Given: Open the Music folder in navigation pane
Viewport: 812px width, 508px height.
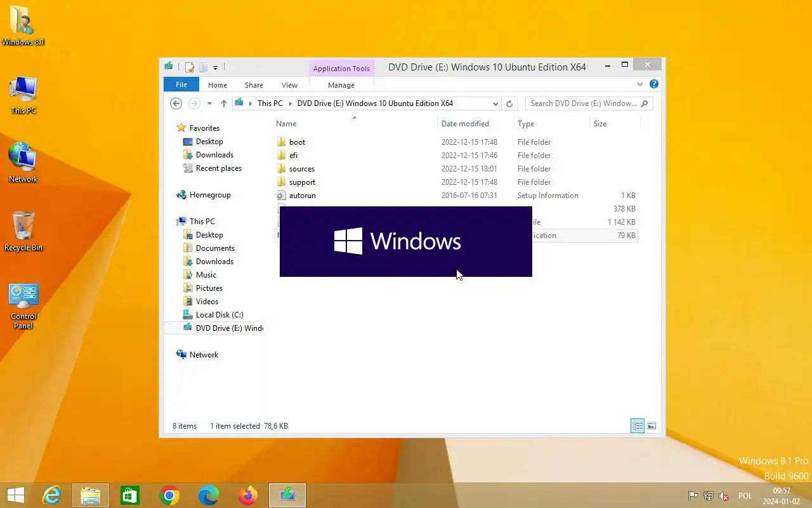Looking at the screenshot, I should pos(206,275).
